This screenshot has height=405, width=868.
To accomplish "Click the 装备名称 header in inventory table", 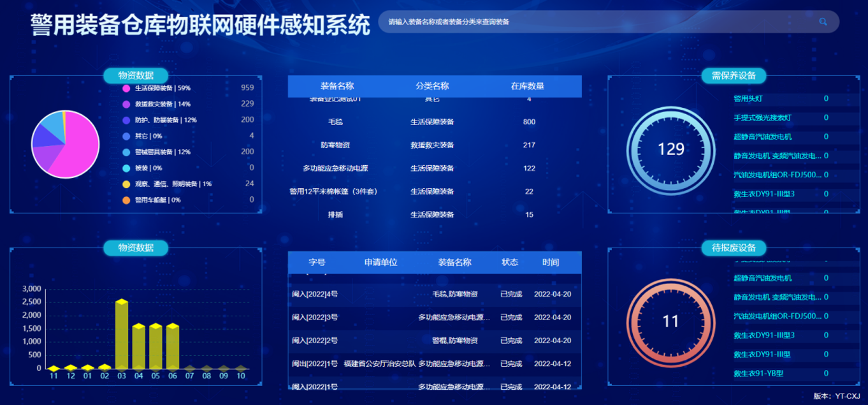I will [x=336, y=86].
